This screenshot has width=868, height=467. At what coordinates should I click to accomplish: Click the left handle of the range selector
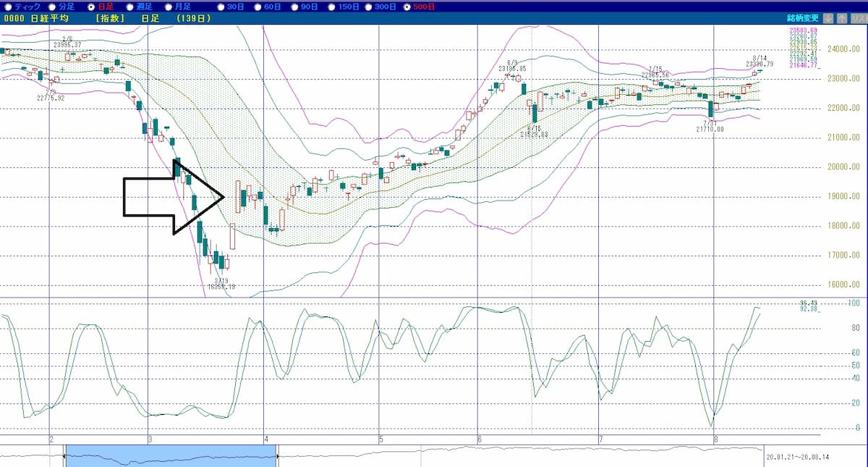(65, 456)
